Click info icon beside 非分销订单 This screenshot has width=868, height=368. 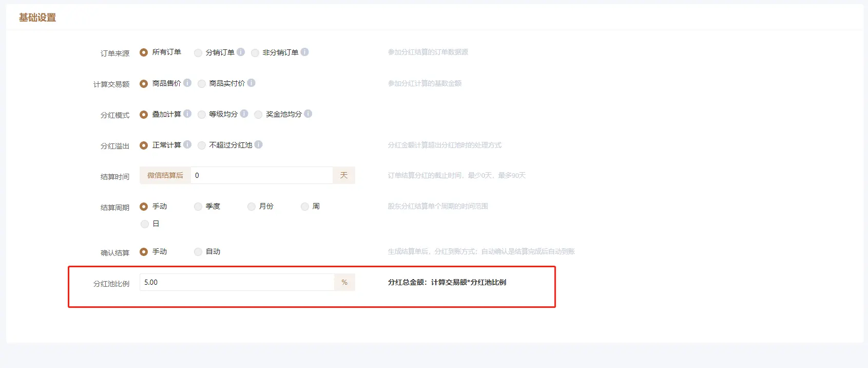(304, 52)
